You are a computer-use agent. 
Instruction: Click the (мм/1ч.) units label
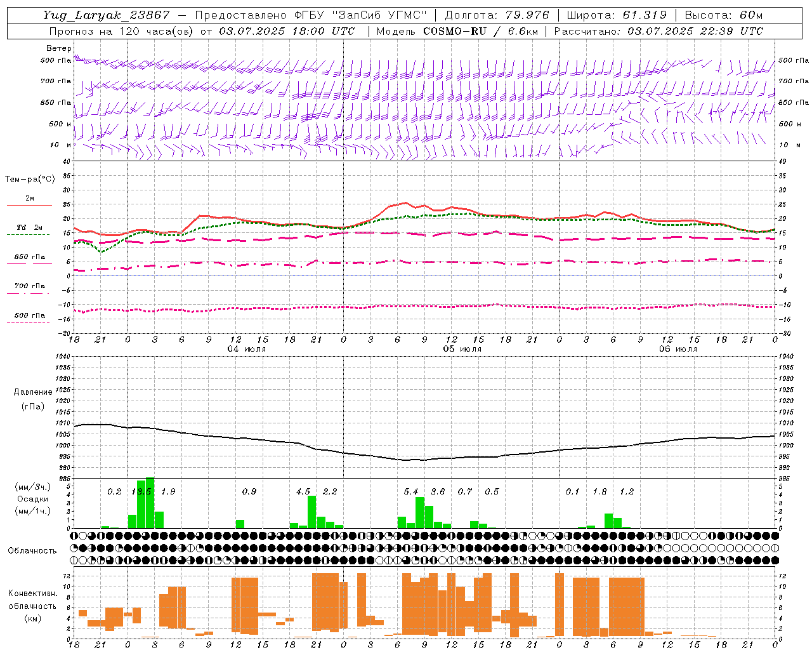[32, 511]
